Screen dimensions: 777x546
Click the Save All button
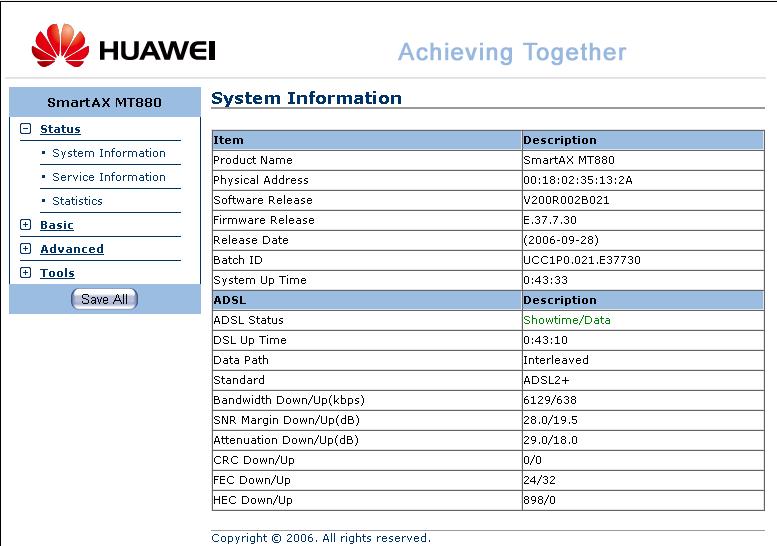[x=105, y=299]
